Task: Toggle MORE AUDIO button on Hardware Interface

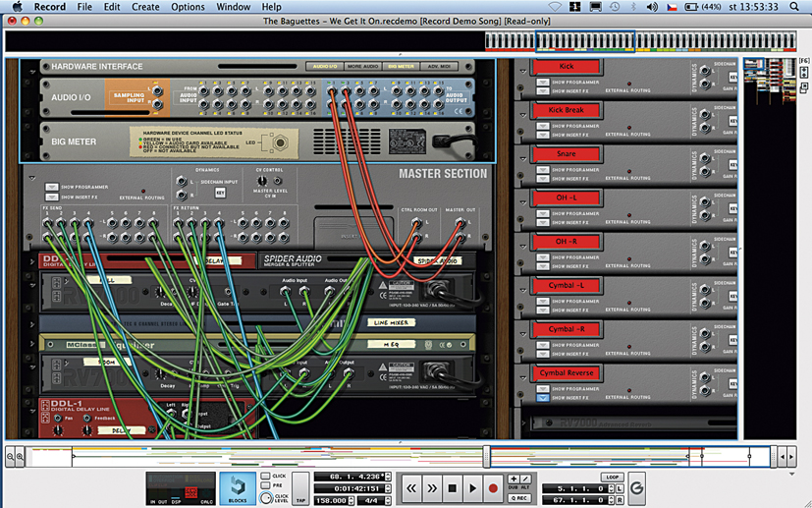Action: [x=362, y=67]
